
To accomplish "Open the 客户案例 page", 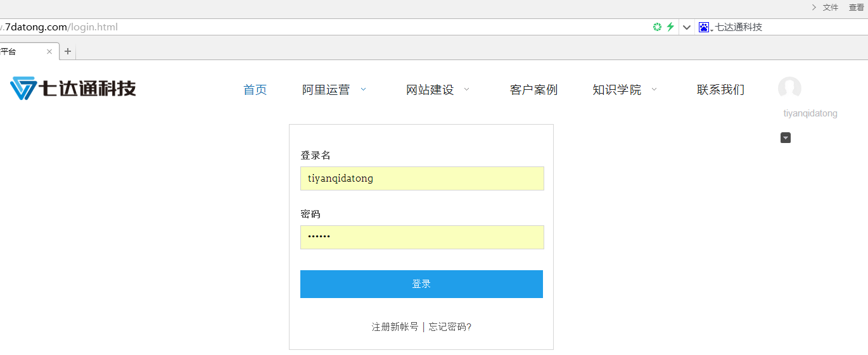I will coord(533,90).
